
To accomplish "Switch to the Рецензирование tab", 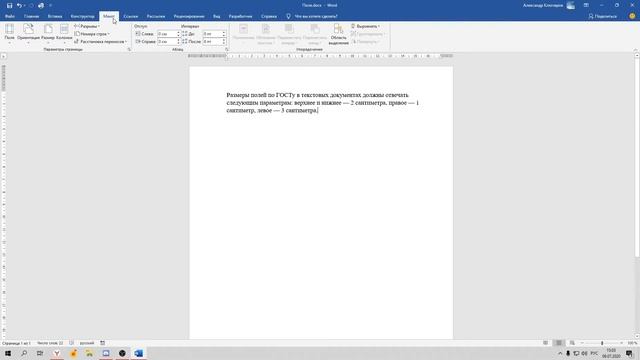I will (189, 16).
